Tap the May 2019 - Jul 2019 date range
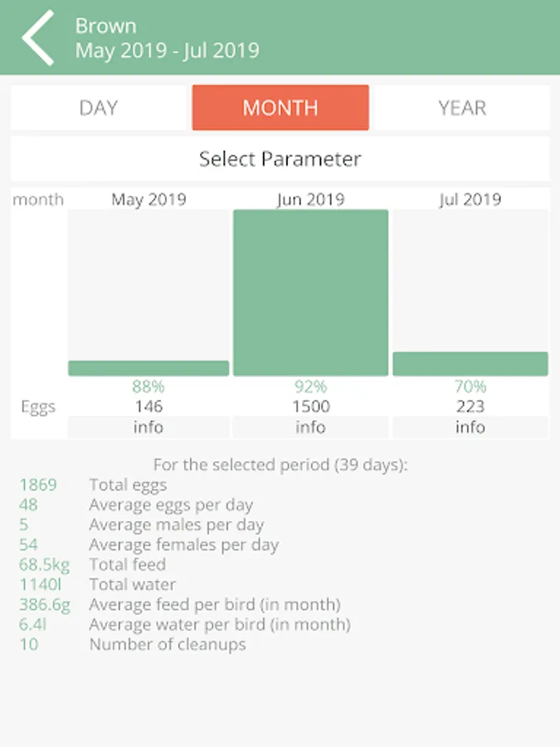 point(167,51)
